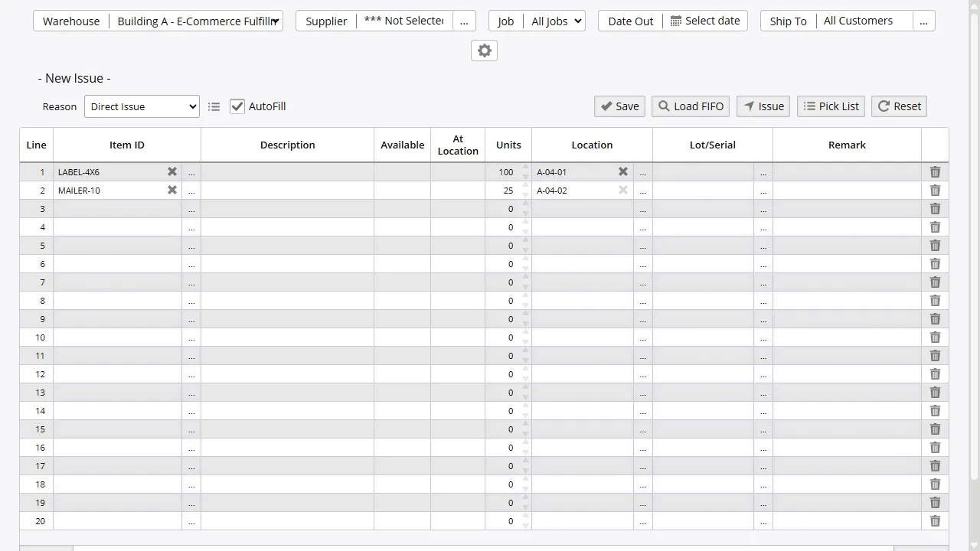Increment the Units value on line 3

(x=525, y=204)
